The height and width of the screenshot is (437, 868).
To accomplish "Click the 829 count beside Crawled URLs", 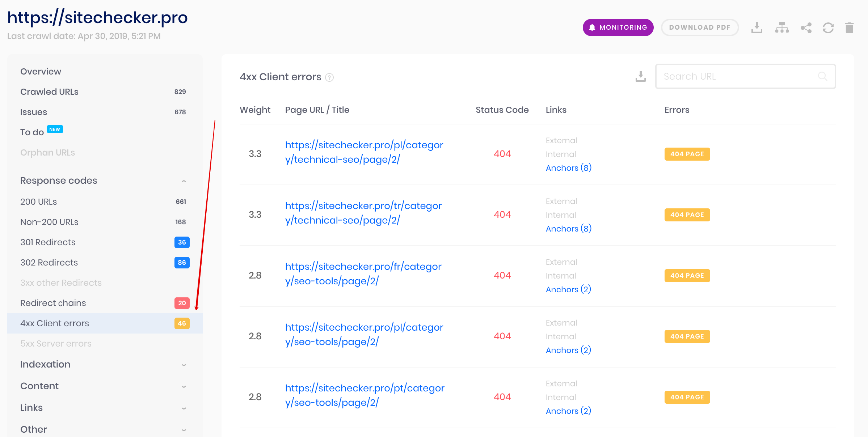I will 180,92.
